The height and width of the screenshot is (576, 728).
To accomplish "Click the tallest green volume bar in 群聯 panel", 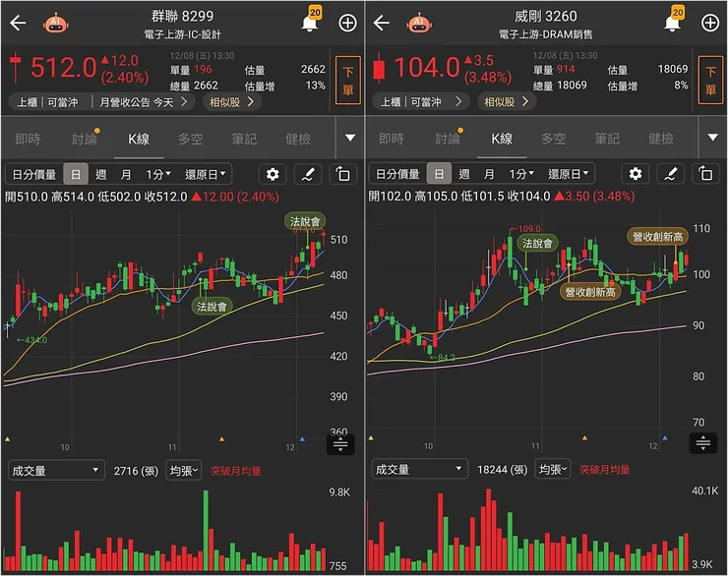I will (206, 531).
